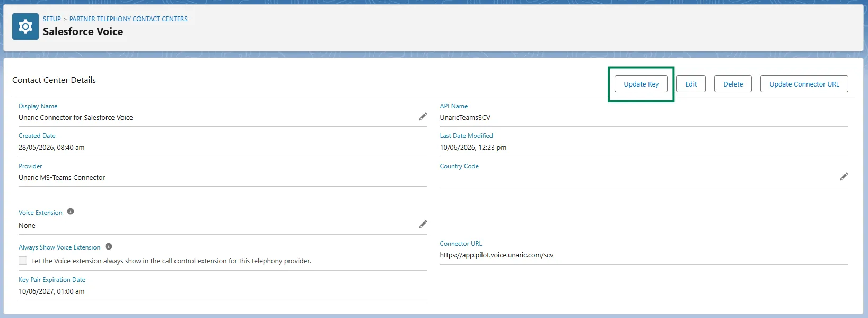Edit Voice Extension via pencil icon
The height and width of the screenshot is (318, 868).
pyautogui.click(x=423, y=224)
